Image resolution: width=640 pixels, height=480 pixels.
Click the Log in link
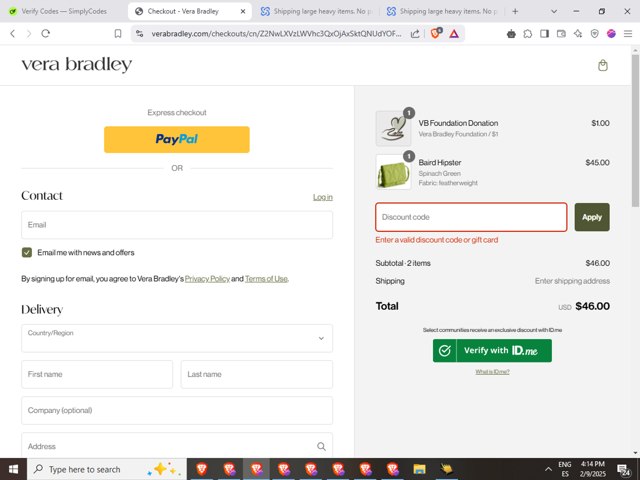(x=322, y=197)
